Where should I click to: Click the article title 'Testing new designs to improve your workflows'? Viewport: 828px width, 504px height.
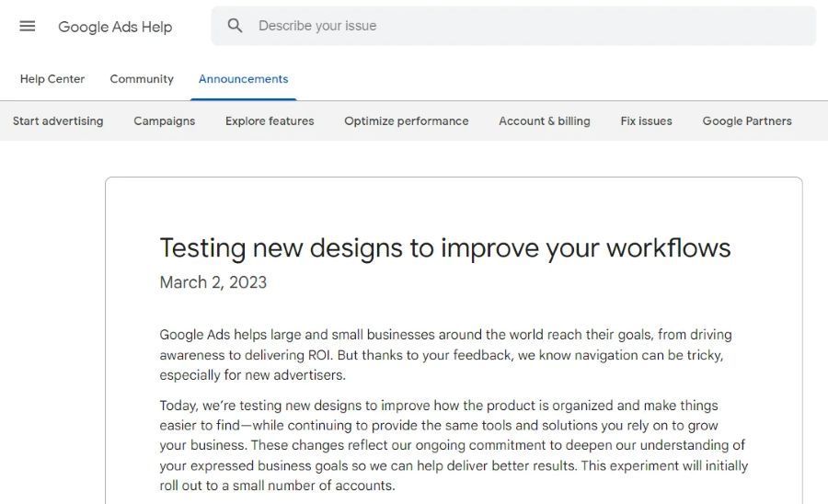click(445, 248)
